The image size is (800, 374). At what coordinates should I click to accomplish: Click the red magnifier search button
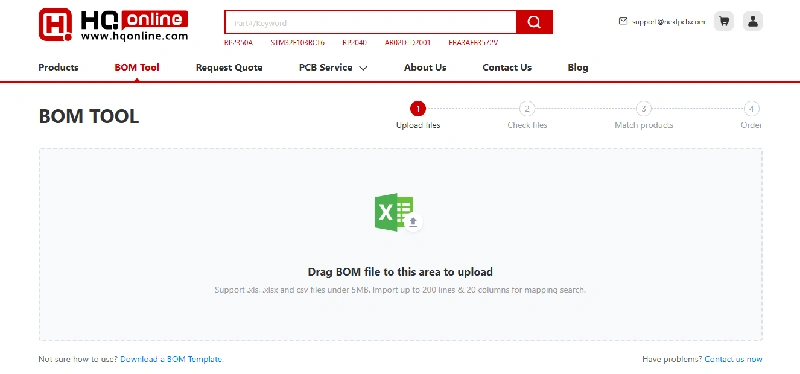(534, 22)
